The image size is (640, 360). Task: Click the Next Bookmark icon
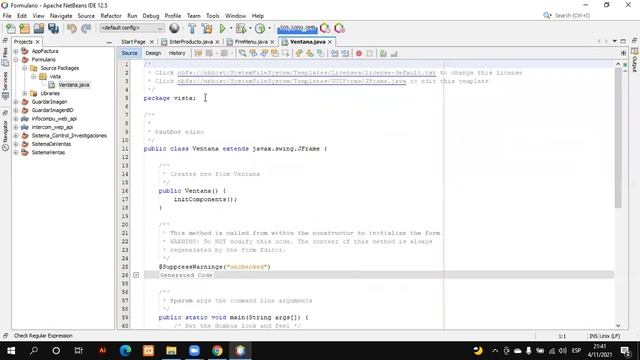(x=310, y=53)
